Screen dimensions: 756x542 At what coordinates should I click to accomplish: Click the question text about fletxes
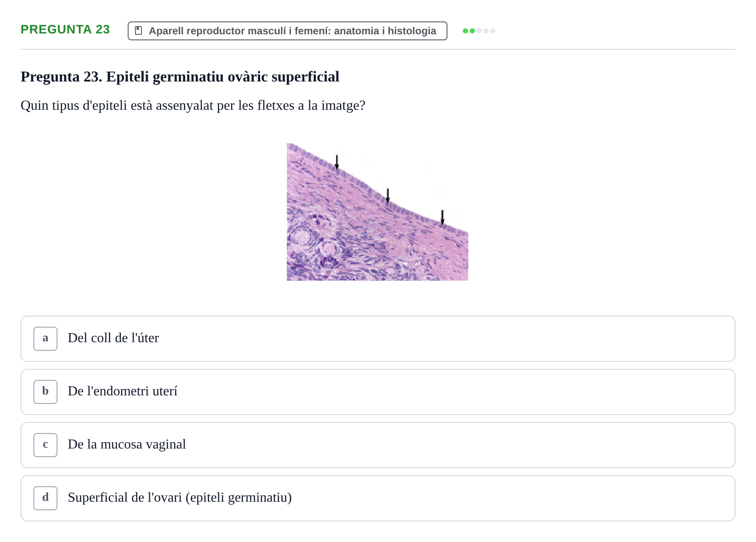pyautogui.click(x=193, y=105)
